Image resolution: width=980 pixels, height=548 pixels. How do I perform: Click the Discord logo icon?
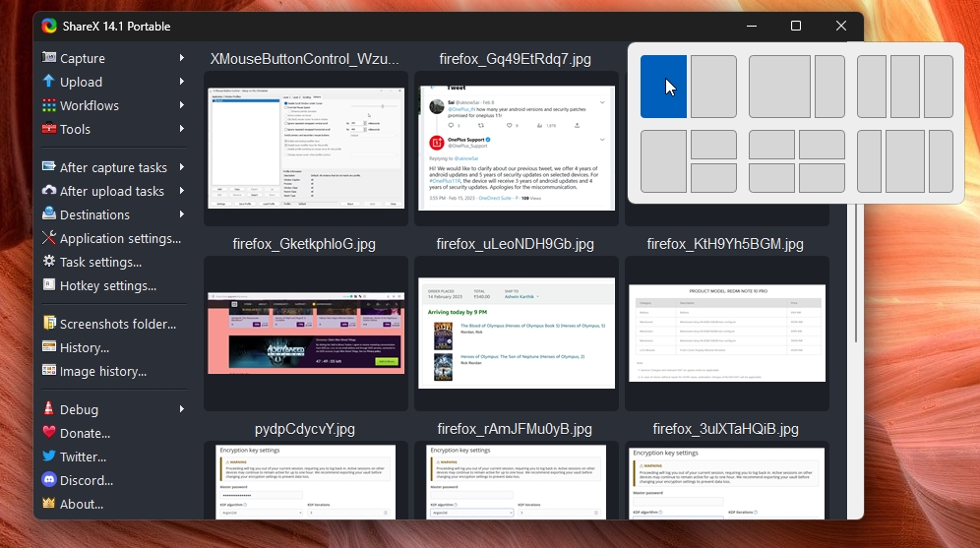[49, 480]
